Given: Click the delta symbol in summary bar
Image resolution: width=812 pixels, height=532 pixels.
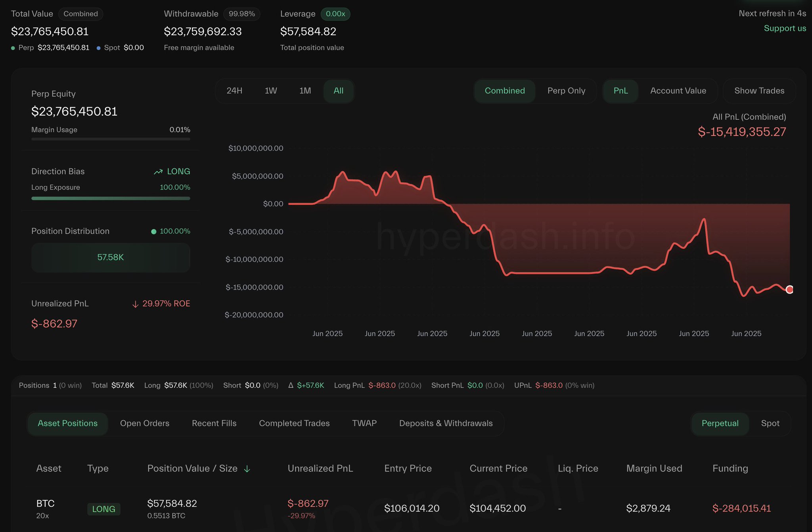Looking at the screenshot, I should click(291, 385).
